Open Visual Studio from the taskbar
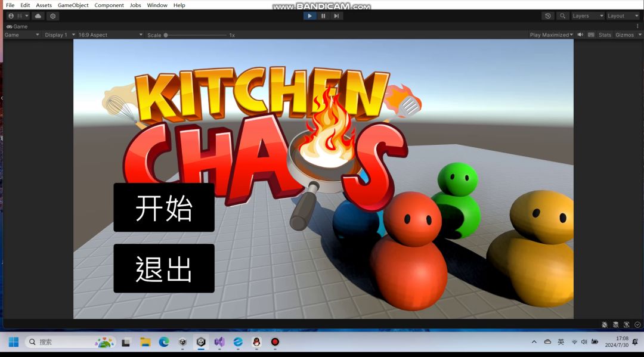Viewport: 644px width, 357px height. pyautogui.click(x=219, y=342)
